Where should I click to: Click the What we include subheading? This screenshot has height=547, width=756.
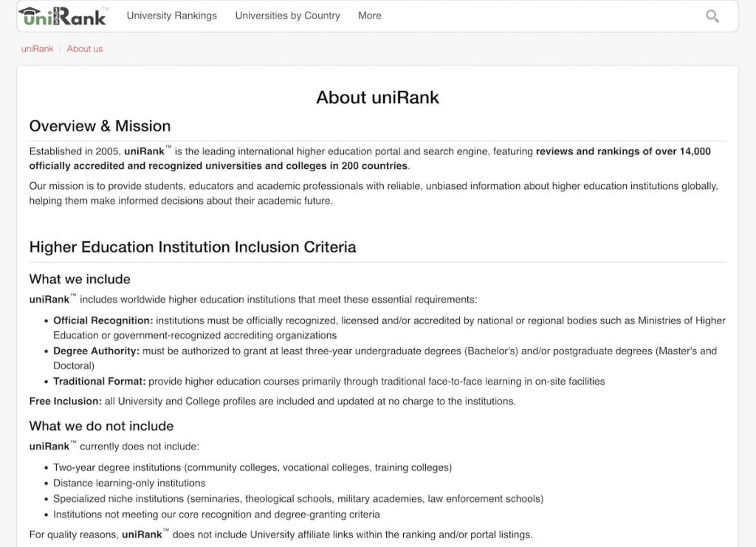80,279
